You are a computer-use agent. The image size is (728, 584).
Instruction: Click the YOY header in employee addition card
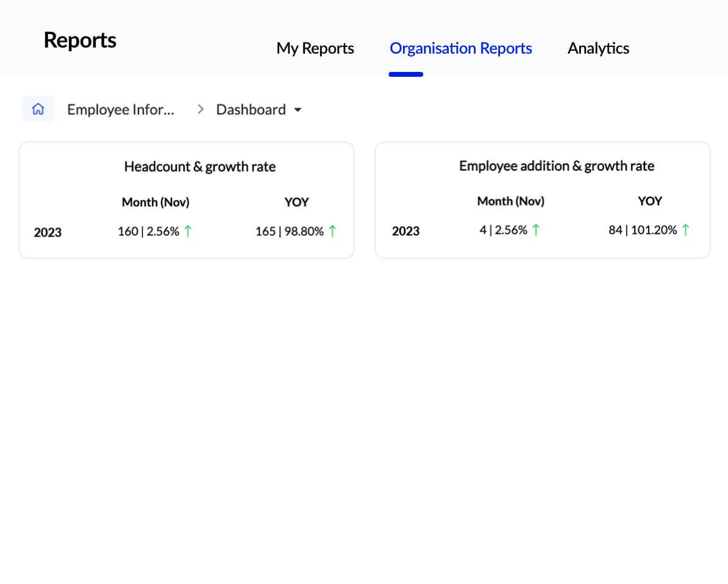click(x=650, y=201)
